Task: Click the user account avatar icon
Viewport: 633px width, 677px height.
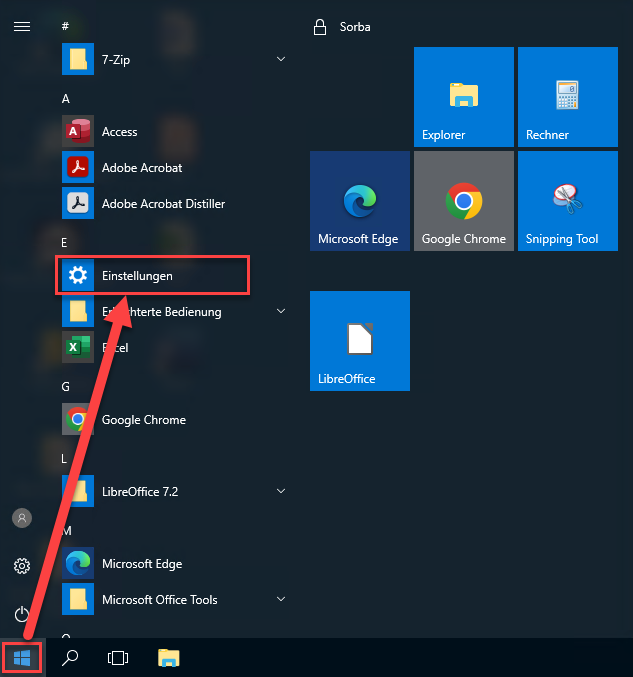Action: pos(22,518)
